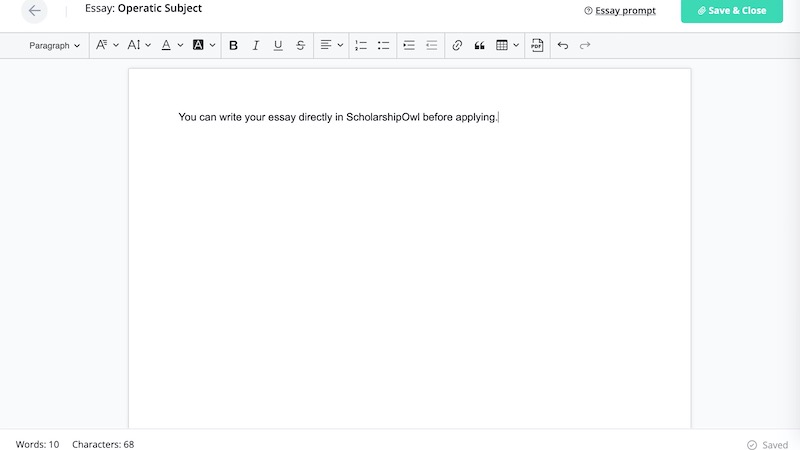Redo the last undone edit
This screenshot has height=450, width=800.
pyautogui.click(x=585, y=45)
